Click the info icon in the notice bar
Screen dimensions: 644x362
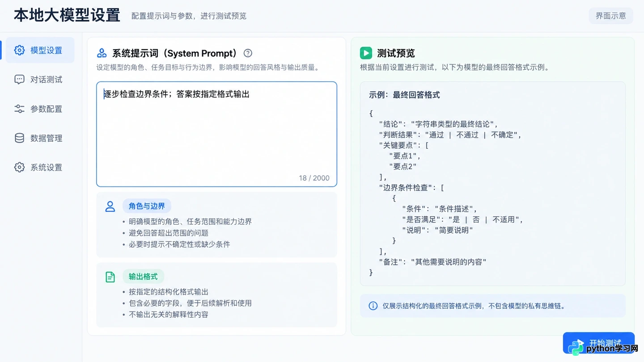tap(373, 306)
